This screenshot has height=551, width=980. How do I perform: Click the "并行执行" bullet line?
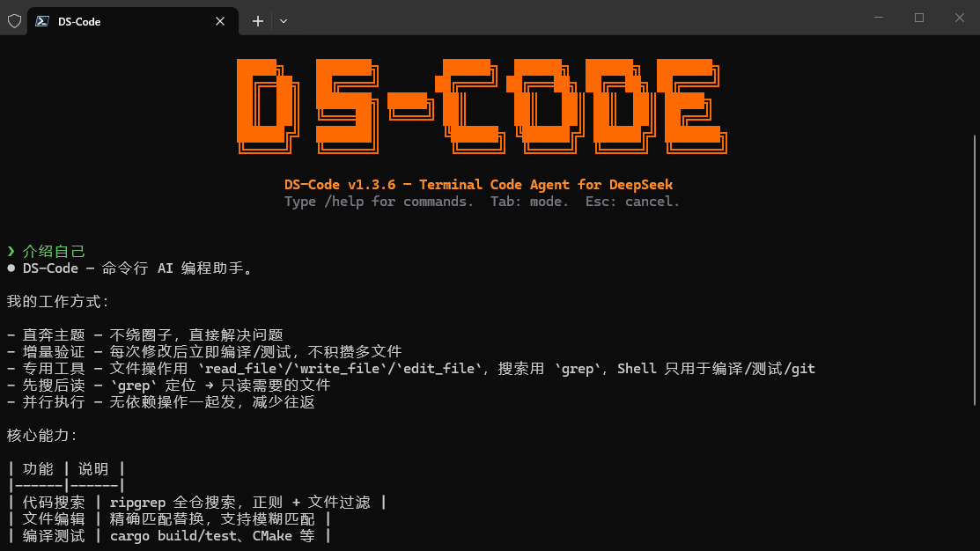click(x=160, y=402)
